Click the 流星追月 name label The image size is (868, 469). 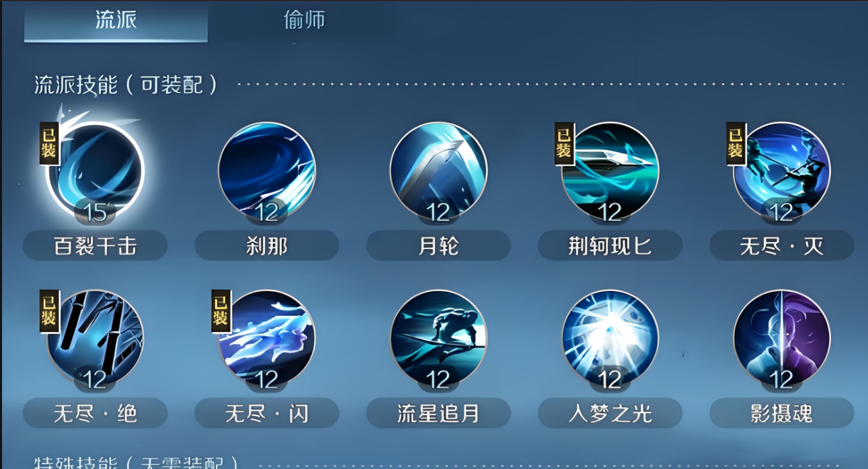click(x=438, y=413)
